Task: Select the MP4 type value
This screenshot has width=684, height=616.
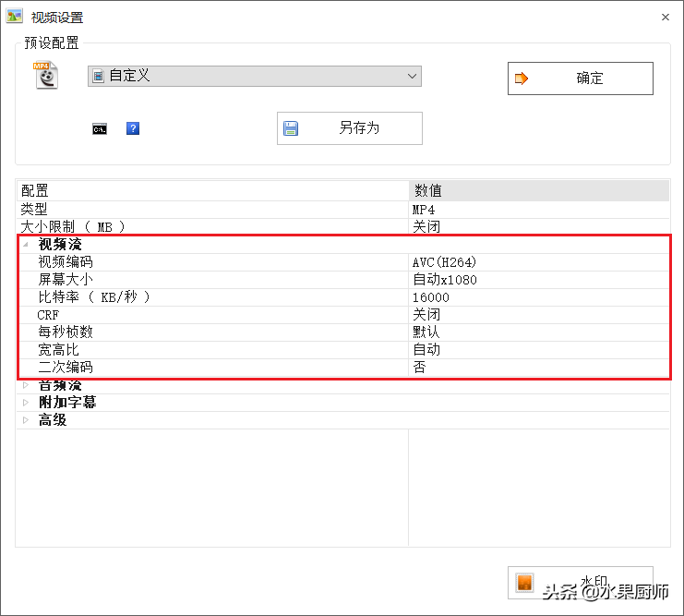Action: (x=424, y=210)
